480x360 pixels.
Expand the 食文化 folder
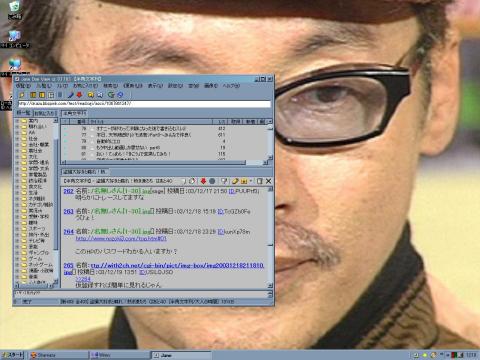17,187
